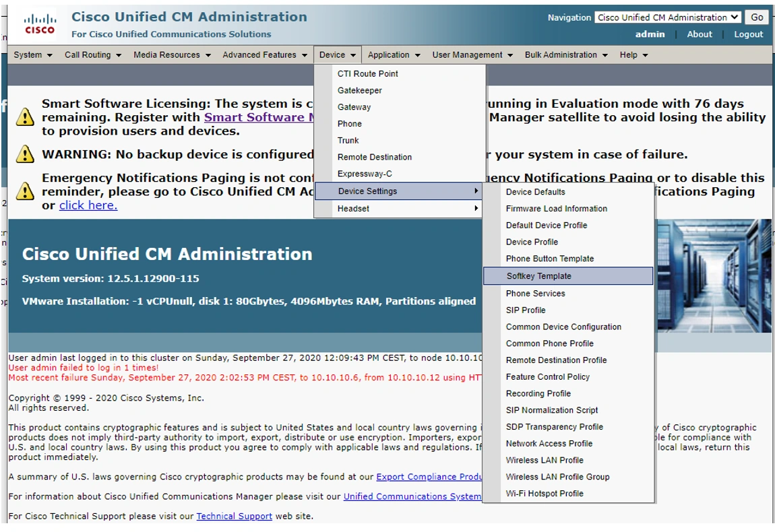
Task: Click the 'User admin failed to log in' message
Action: tap(84, 368)
